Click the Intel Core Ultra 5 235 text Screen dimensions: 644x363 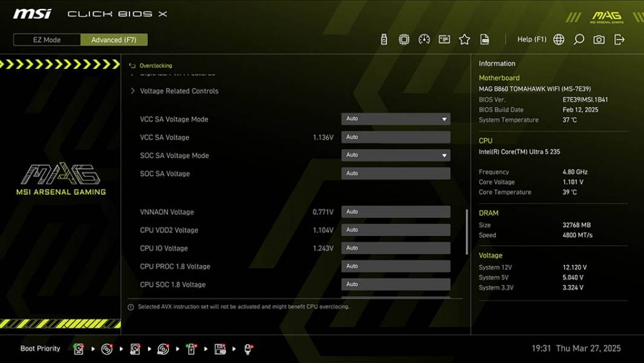coord(519,152)
